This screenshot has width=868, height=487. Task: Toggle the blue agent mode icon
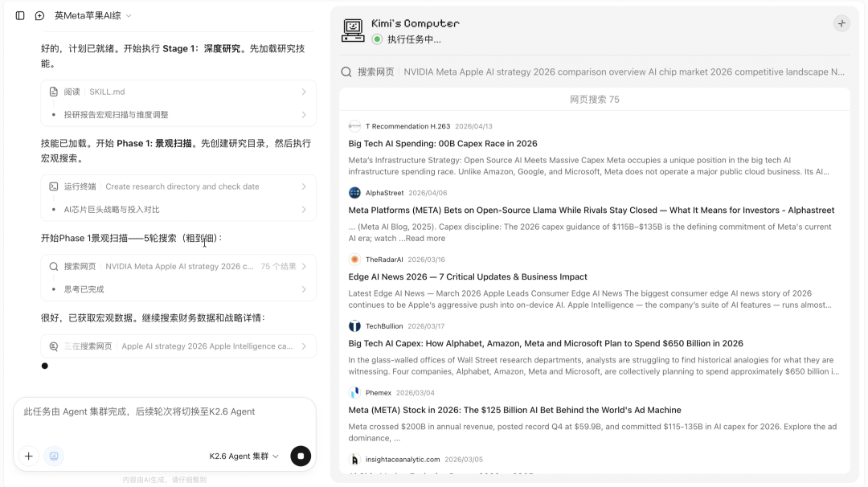point(54,456)
